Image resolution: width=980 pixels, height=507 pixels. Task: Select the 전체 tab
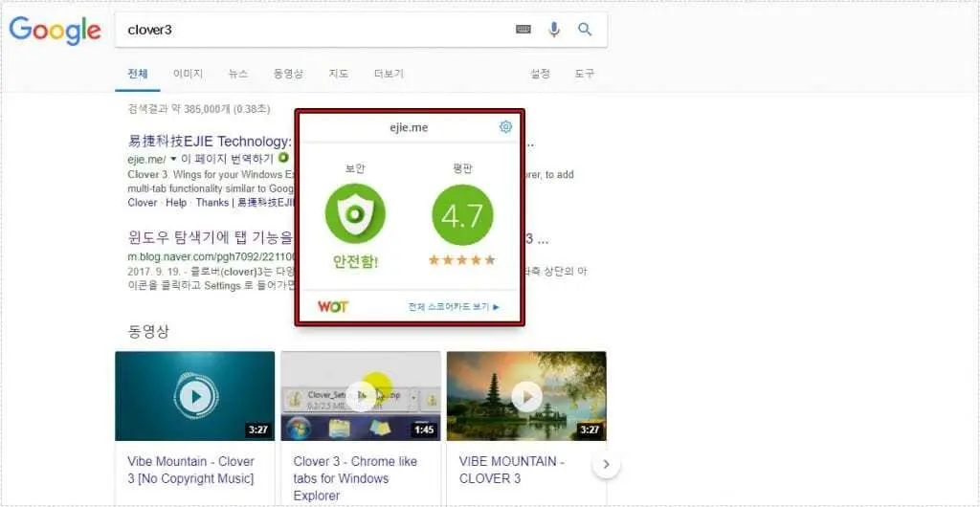click(138, 74)
